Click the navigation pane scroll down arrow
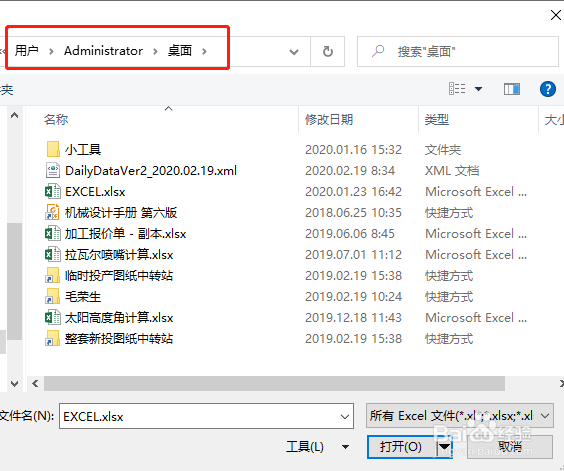 point(14,384)
